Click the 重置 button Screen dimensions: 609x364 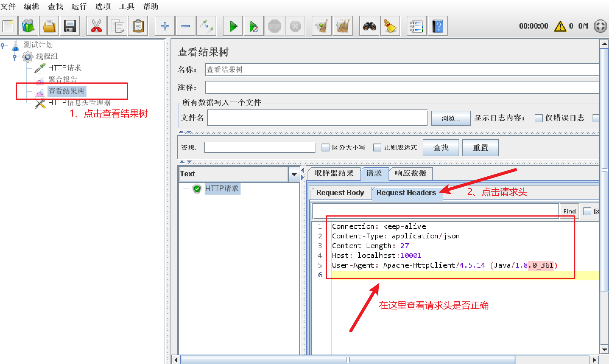480,148
